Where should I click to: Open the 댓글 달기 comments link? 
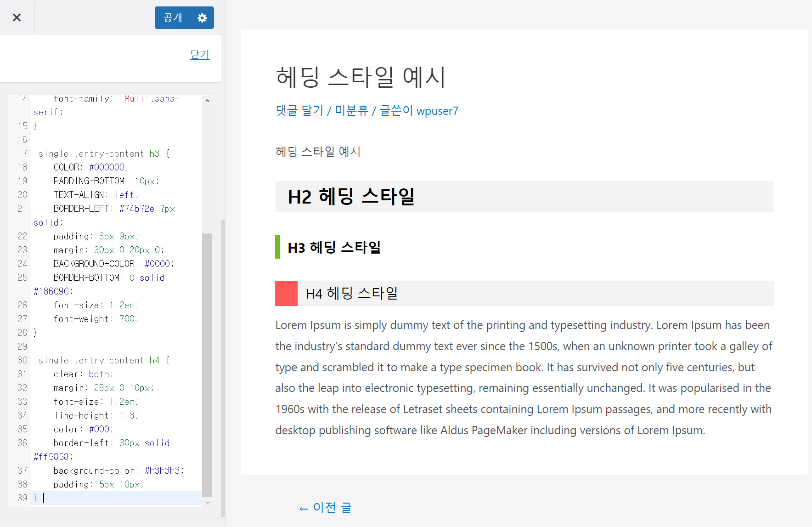click(x=299, y=111)
